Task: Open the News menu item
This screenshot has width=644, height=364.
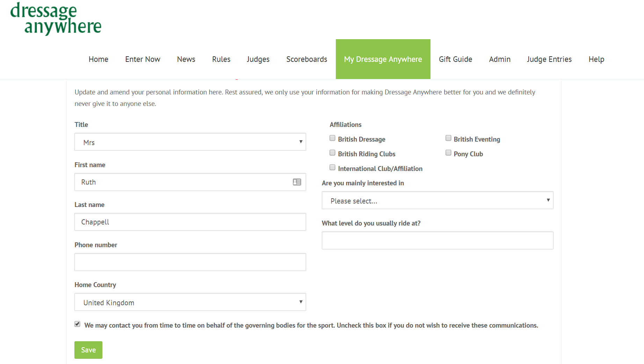Action: [x=186, y=59]
